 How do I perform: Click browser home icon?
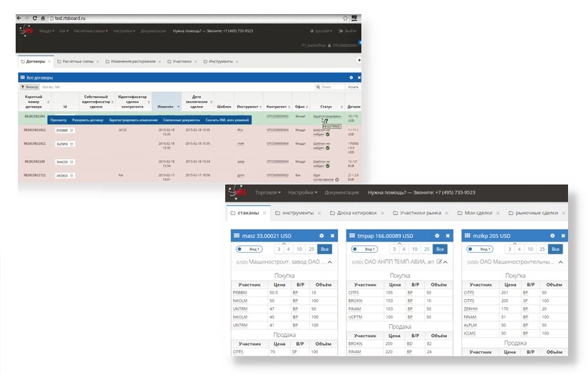pos(43,18)
